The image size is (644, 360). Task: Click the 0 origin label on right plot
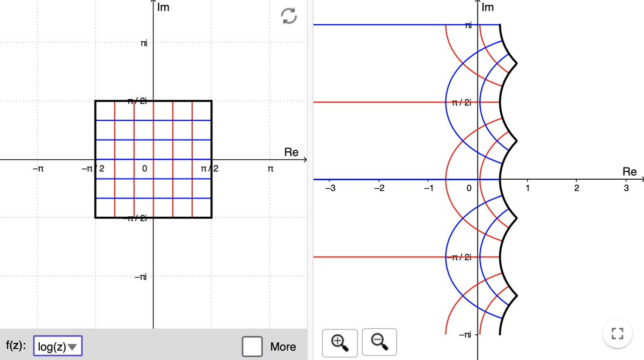(x=469, y=189)
